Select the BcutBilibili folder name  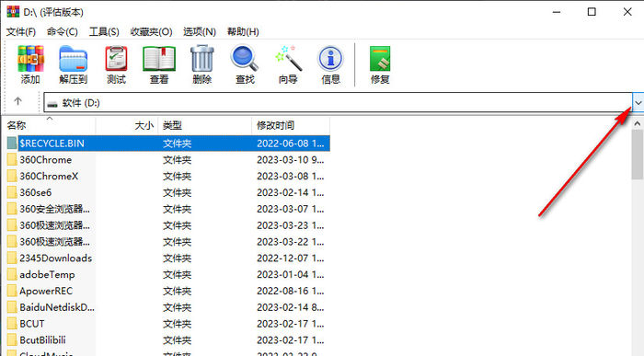(x=42, y=340)
